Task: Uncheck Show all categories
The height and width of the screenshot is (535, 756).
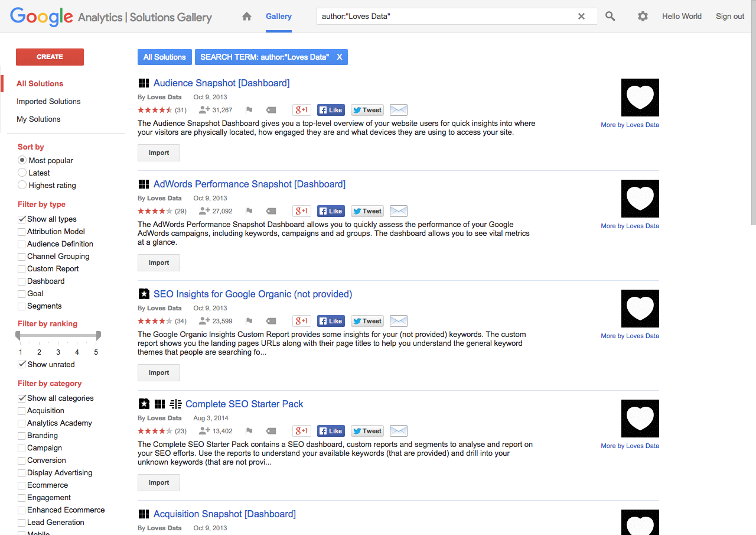Action: coord(22,398)
